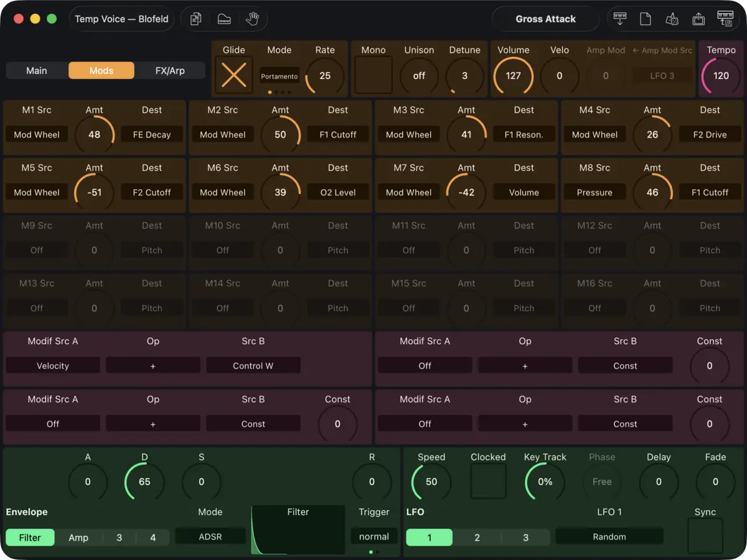Viewport: 747px width, 560px height.
Task: Open M16 Dest Pitch dropdown
Action: point(710,308)
